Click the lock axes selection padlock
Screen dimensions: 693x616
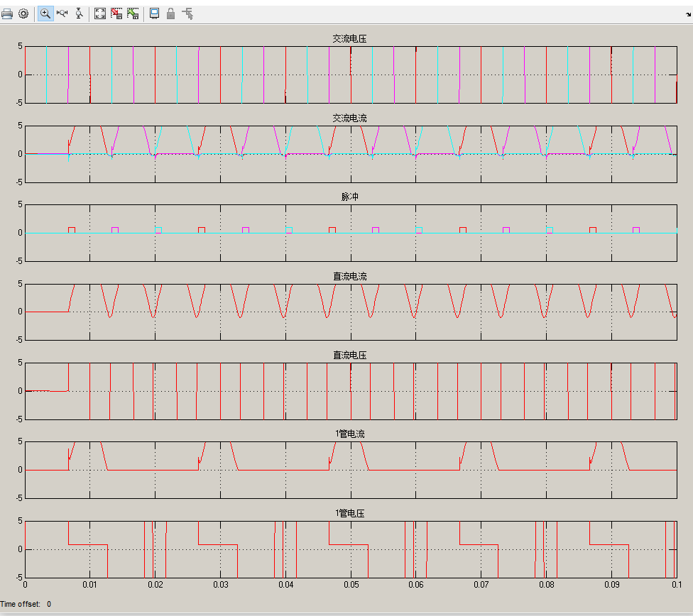[x=170, y=13]
